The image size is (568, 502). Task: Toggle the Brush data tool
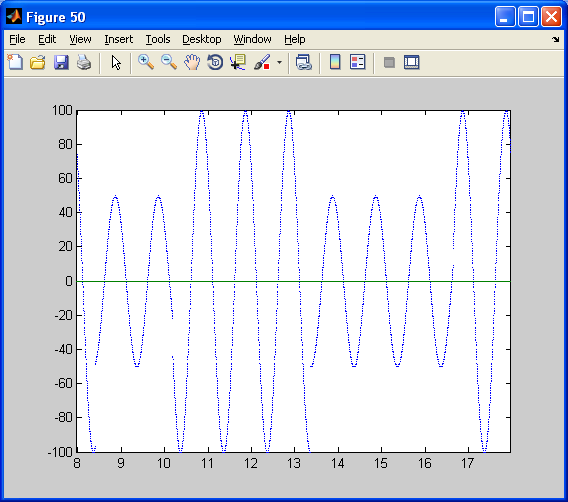262,62
